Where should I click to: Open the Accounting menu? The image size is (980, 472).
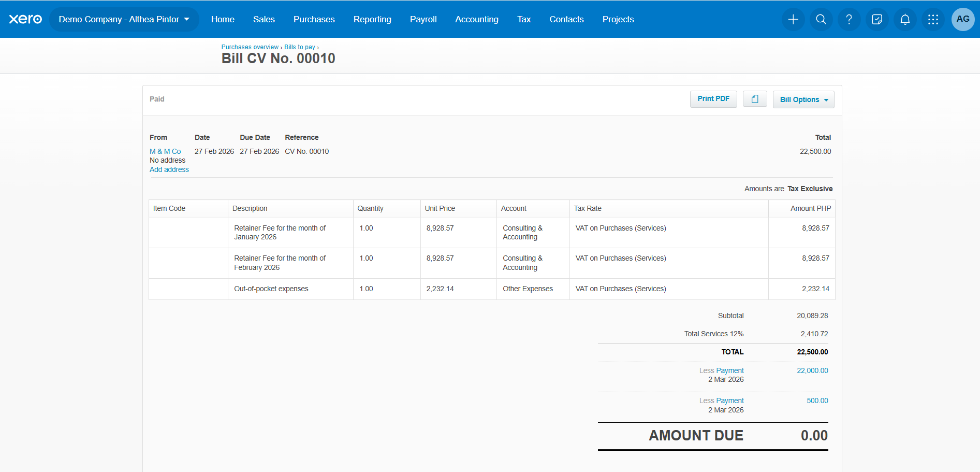[x=477, y=20]
